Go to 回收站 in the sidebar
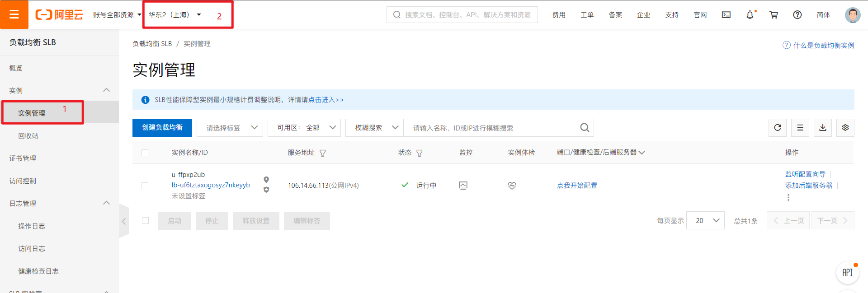Viewport: 868px width, 293px height. [x=28, y=136]
